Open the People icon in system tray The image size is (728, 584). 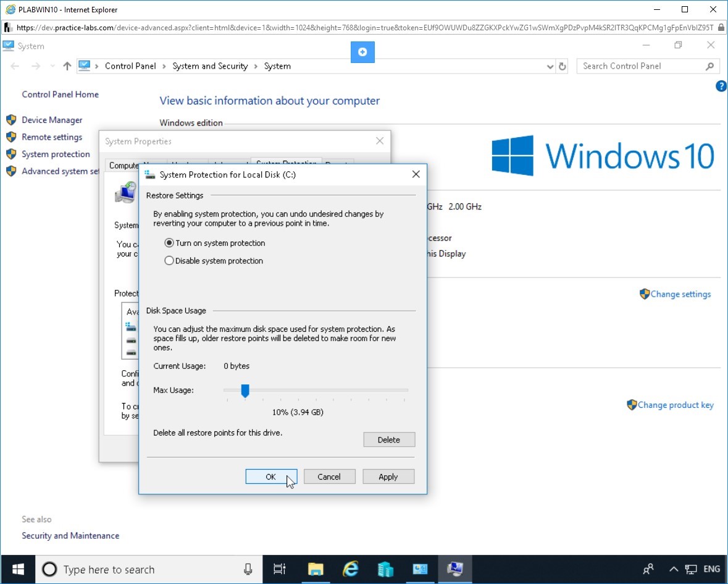click(648, 569)
